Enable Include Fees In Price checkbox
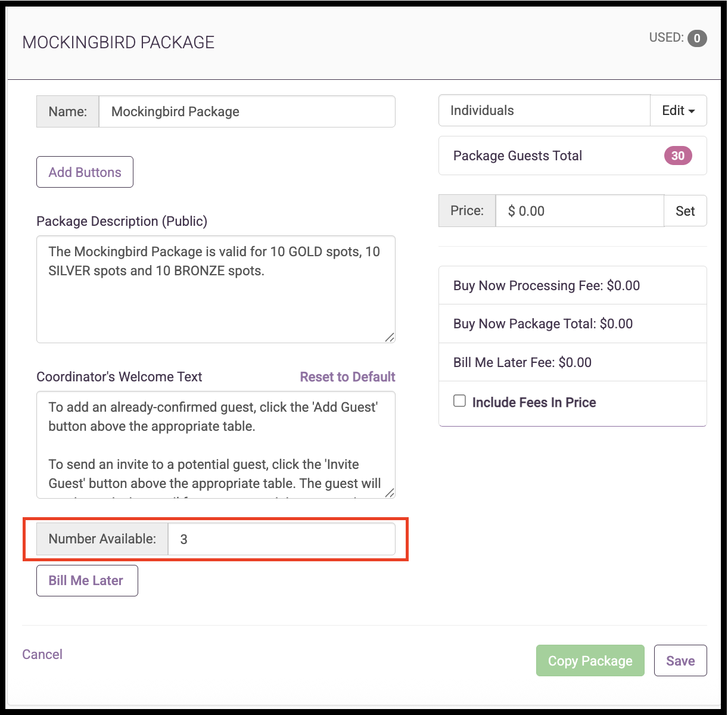The width and height of the screenshot is (728, 715). click(459, 401)
